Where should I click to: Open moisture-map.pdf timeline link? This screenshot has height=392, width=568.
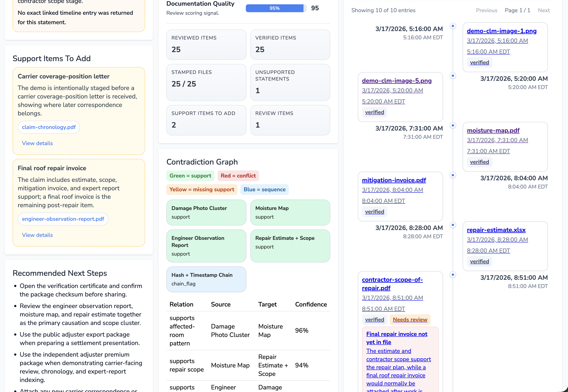pos(493,130)
